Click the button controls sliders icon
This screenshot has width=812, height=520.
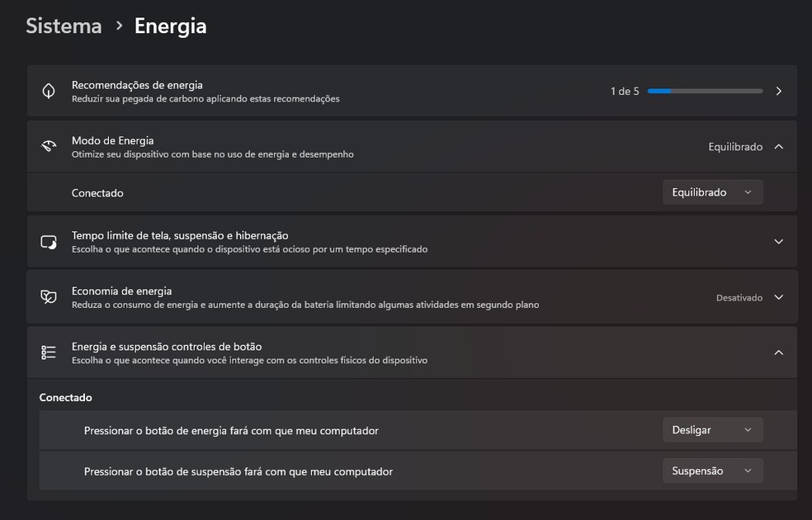coord(50,352)
